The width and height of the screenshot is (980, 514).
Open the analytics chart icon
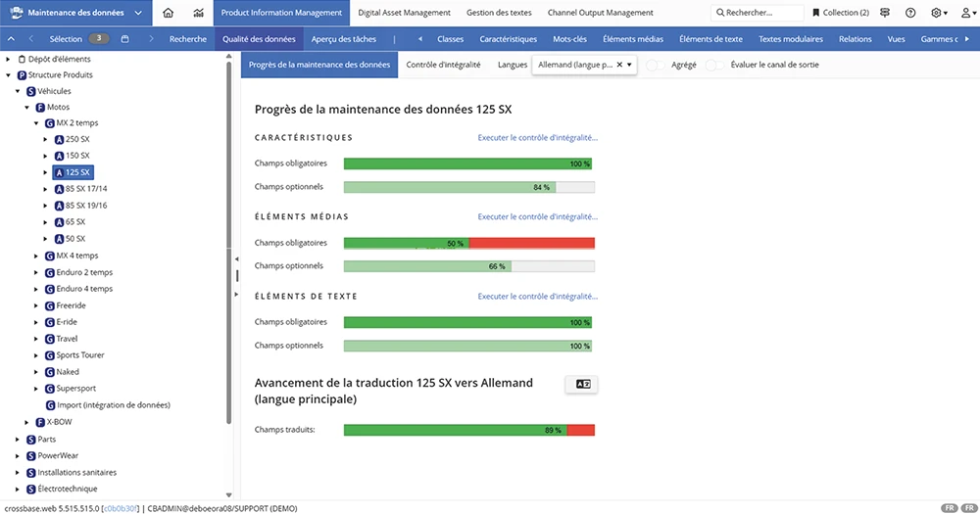pyautogui.click(x=198, y=13)
